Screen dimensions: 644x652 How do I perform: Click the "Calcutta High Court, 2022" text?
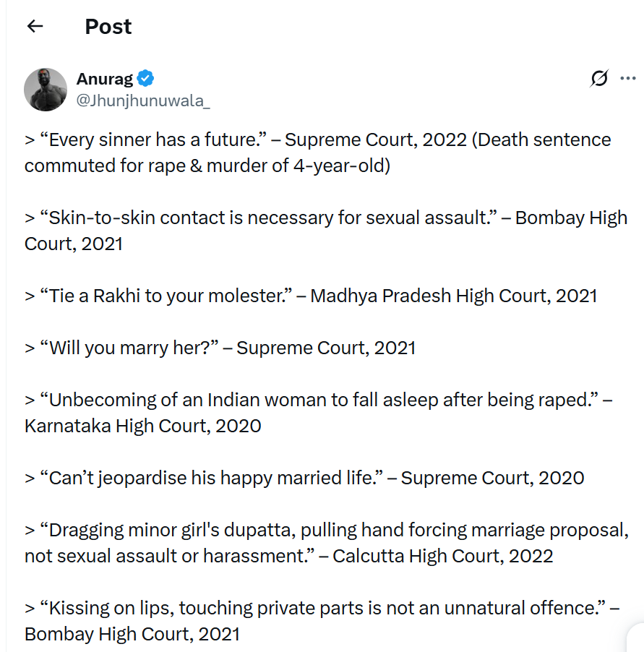[443, 556]
